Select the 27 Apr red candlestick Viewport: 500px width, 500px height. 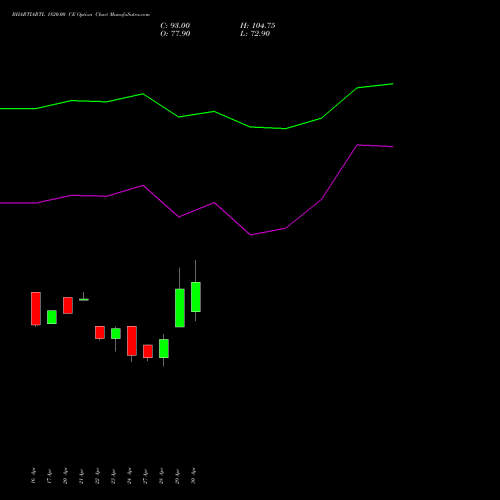[148, 351]
